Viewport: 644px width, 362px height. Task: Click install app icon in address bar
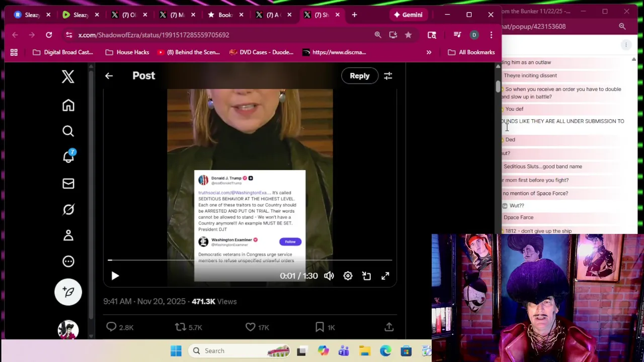[x=393, y=35]
